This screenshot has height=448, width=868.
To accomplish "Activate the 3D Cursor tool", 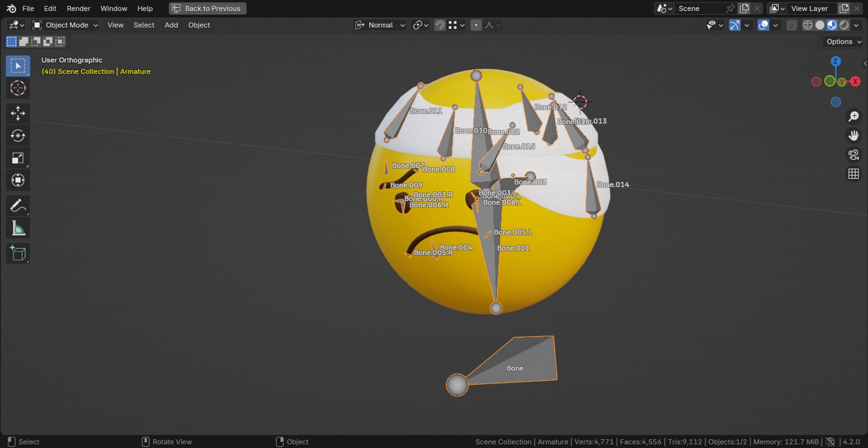I will [18, 88].
